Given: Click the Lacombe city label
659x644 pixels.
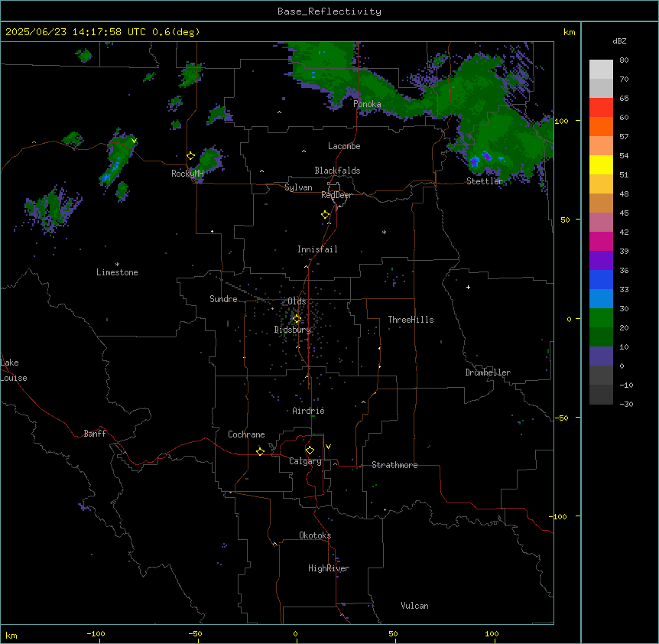Looking at the screenshot, I should coord(344,146).
